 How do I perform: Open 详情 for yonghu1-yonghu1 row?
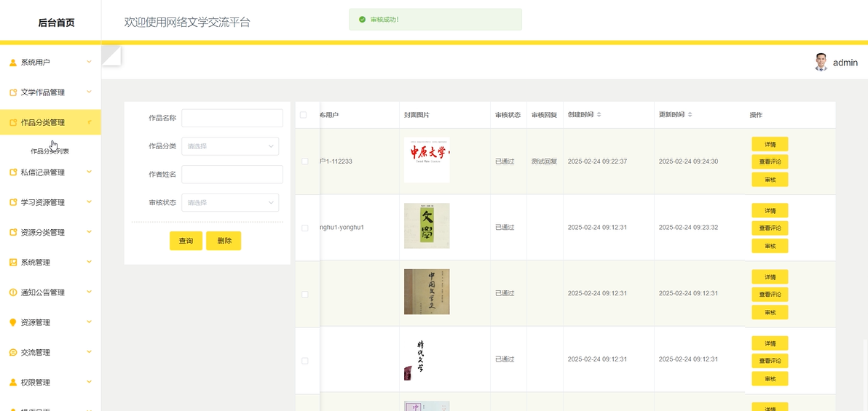click(770, 210)
